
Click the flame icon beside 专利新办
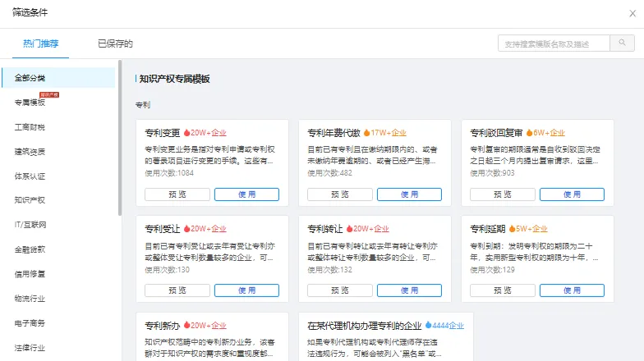pyautogui.click(x=187, y=325)
